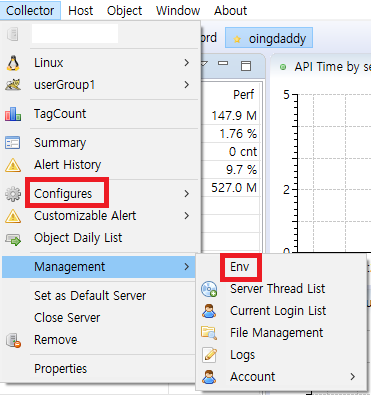
Task: Select the 0 cnt value cell
Action: point(243,152)
